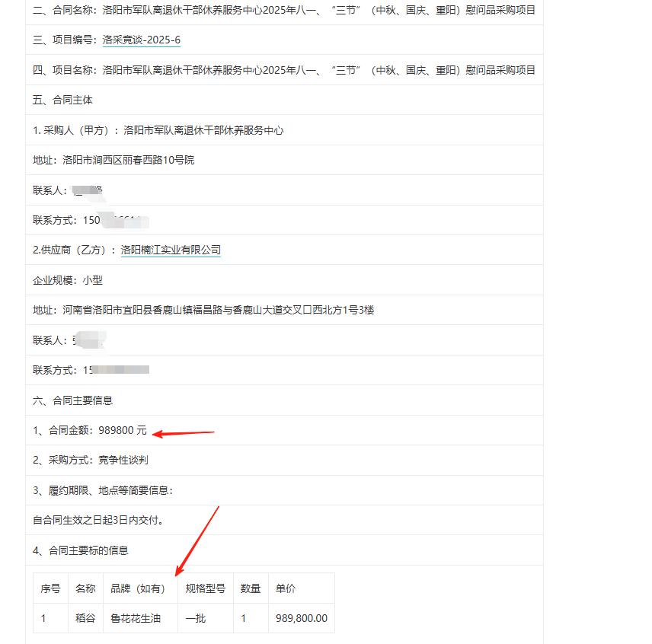Click the 六、合同主要信息 heading
The width and height of the screenshot is (652, 644).
(72, 400)
